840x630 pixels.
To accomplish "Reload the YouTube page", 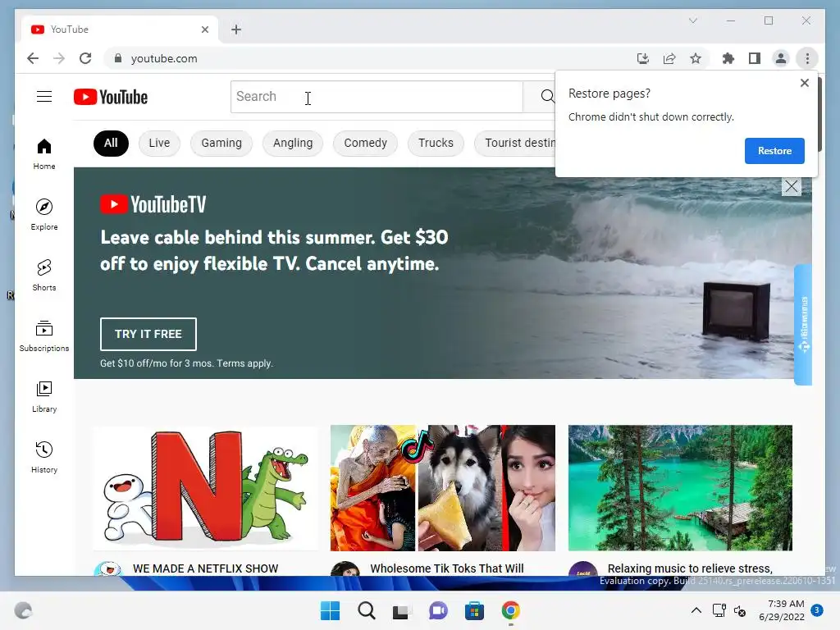I will [85, 58].
